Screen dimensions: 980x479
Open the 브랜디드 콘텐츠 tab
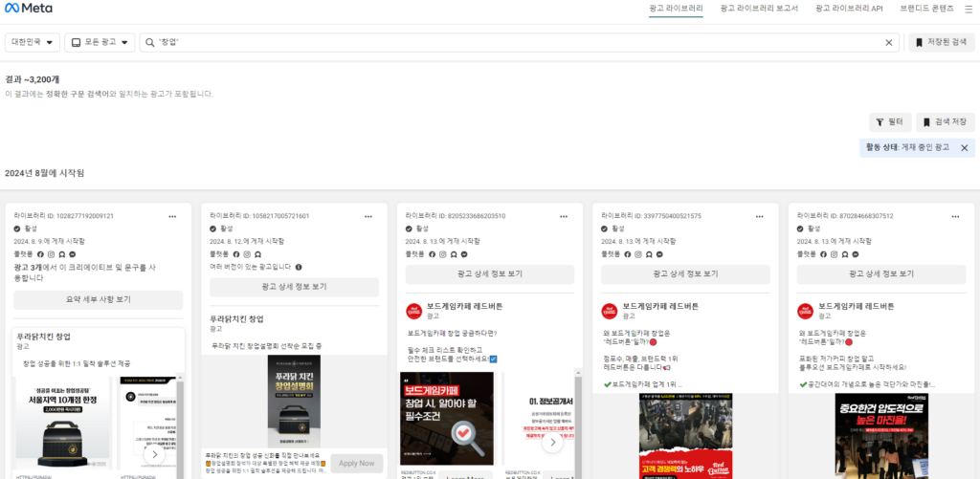click(926, 9)
